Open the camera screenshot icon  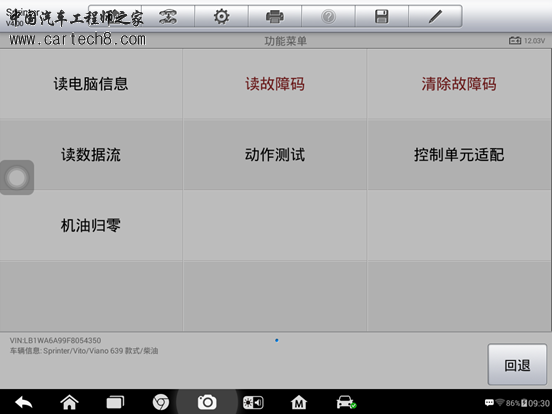(207, 402)
